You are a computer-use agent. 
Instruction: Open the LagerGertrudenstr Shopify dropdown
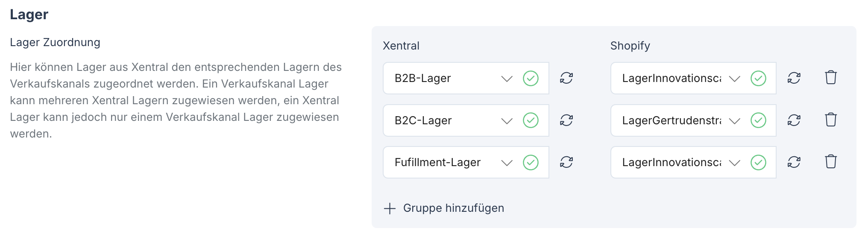(x=734, y=121)
